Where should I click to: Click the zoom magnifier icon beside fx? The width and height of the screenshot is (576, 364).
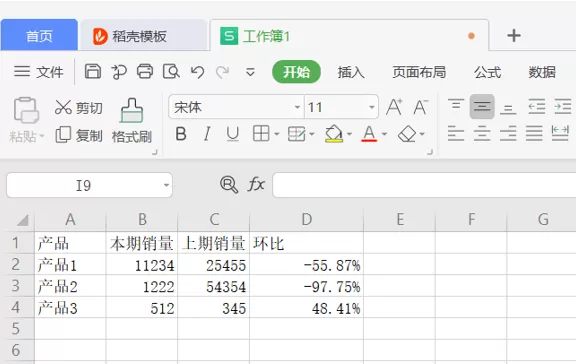[228, 184]
